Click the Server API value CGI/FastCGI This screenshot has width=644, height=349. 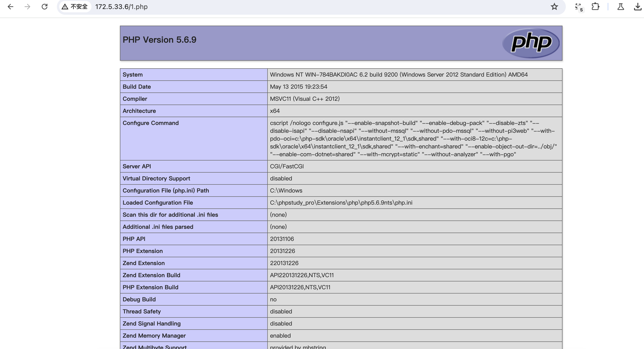[x=287, y=166]
